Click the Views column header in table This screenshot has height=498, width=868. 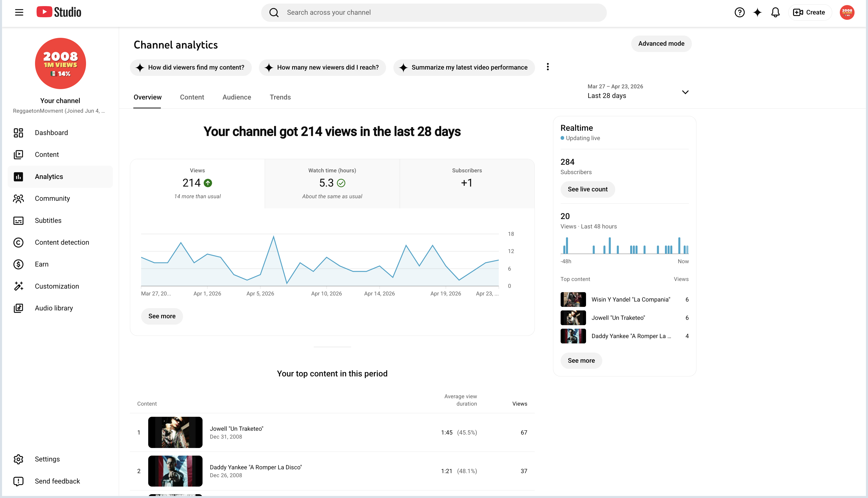pyautogui.click(x=520, y=404)
